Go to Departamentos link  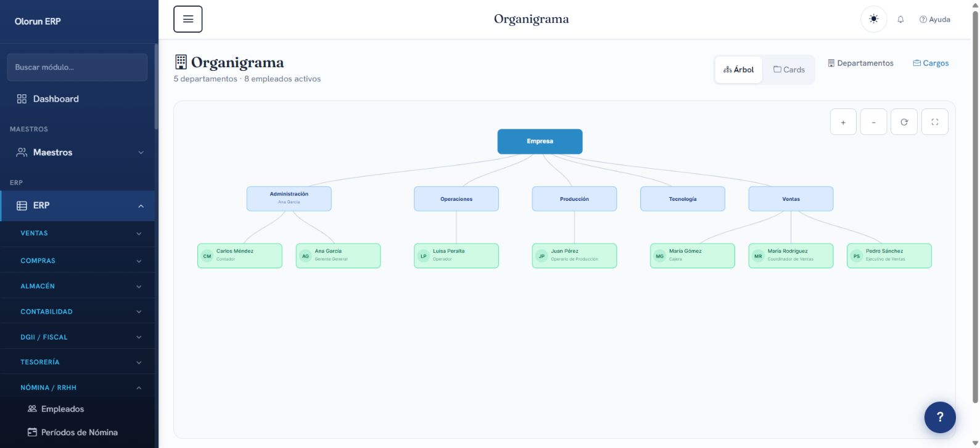[x=860, y=63]
